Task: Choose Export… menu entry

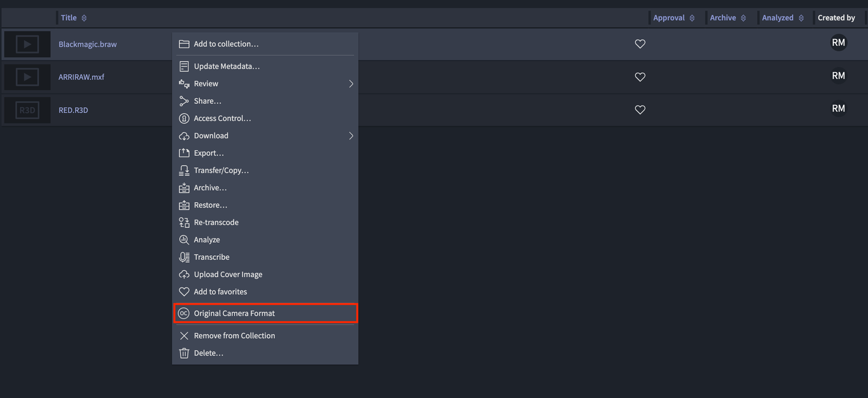Action: pos(265,153)
